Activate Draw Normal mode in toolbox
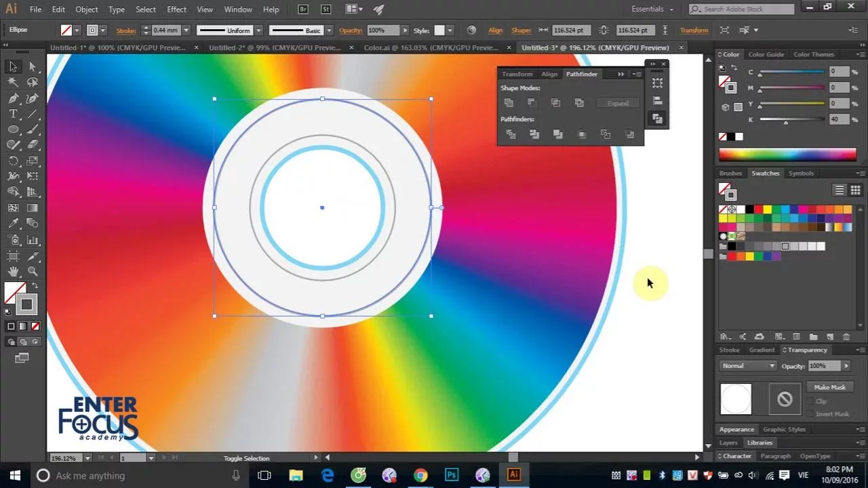This screenshot has width=868, height=488. click(11, 342)
